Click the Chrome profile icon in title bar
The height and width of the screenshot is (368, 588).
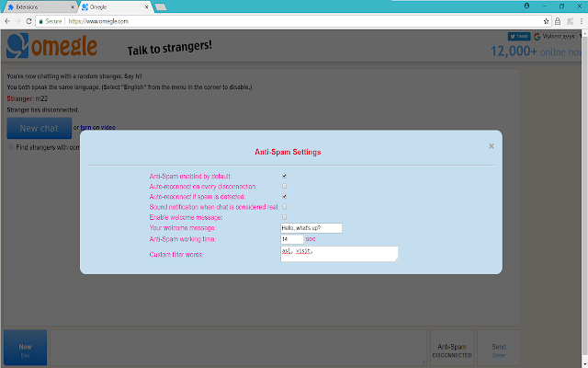pyautogui.click(x=526, y=6)
